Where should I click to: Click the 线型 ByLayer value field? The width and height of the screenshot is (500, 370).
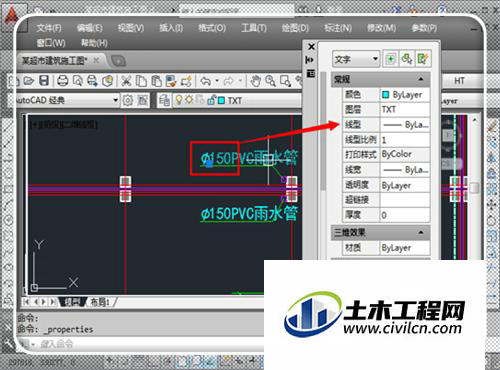click(405, 125)
